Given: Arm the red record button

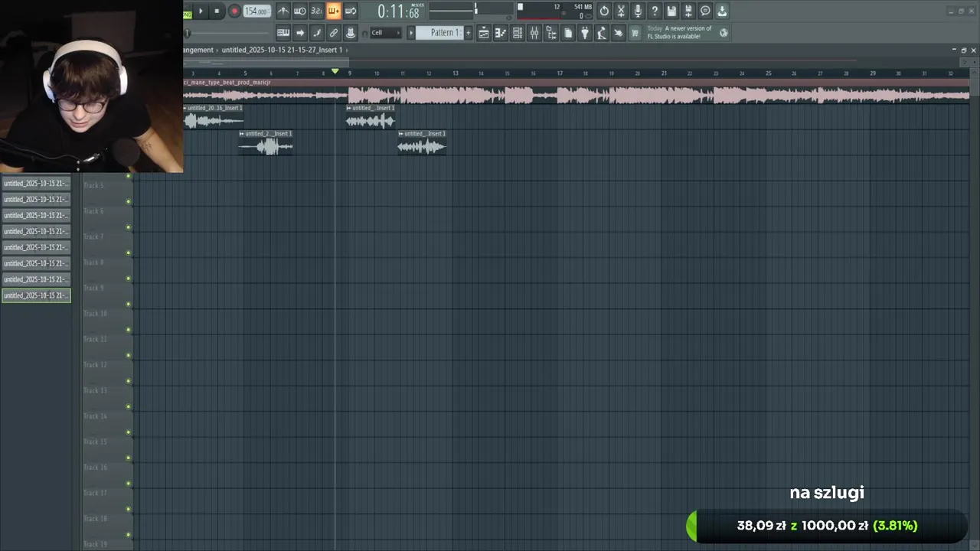Looking at the screenshot, I should 234,11.
